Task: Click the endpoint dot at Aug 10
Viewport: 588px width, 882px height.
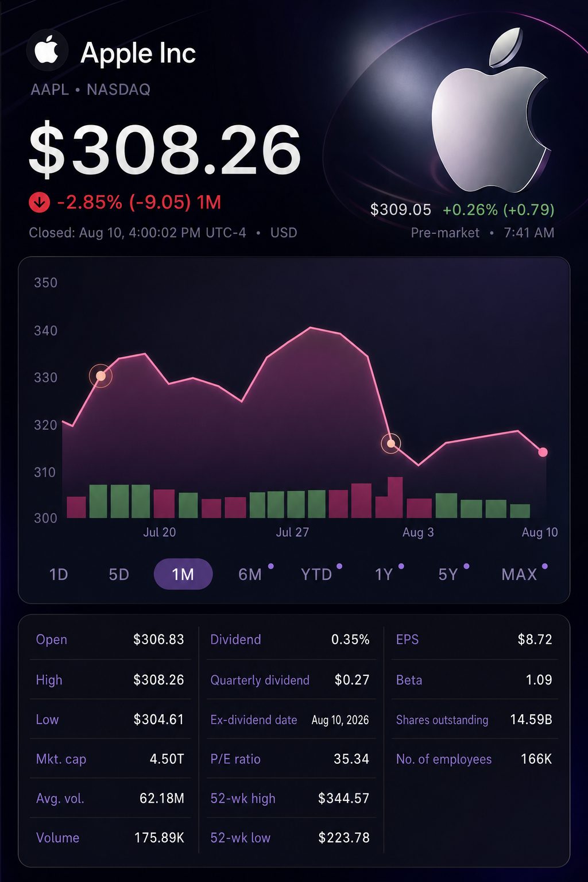Action: (x=543, y=452)
